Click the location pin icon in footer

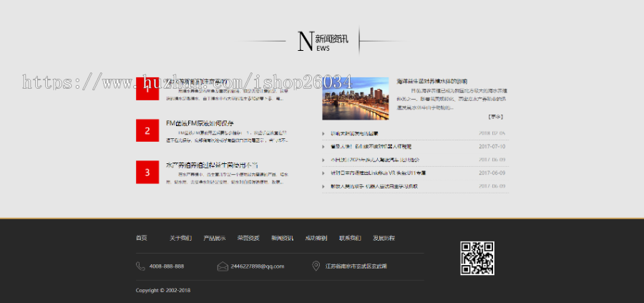pyautogui.click(x=316, y=266)
